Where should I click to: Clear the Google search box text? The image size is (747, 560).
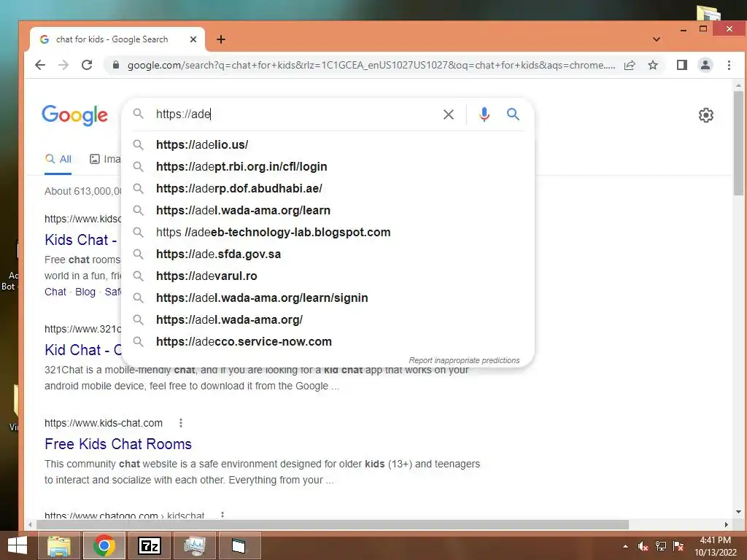[449, 114]
